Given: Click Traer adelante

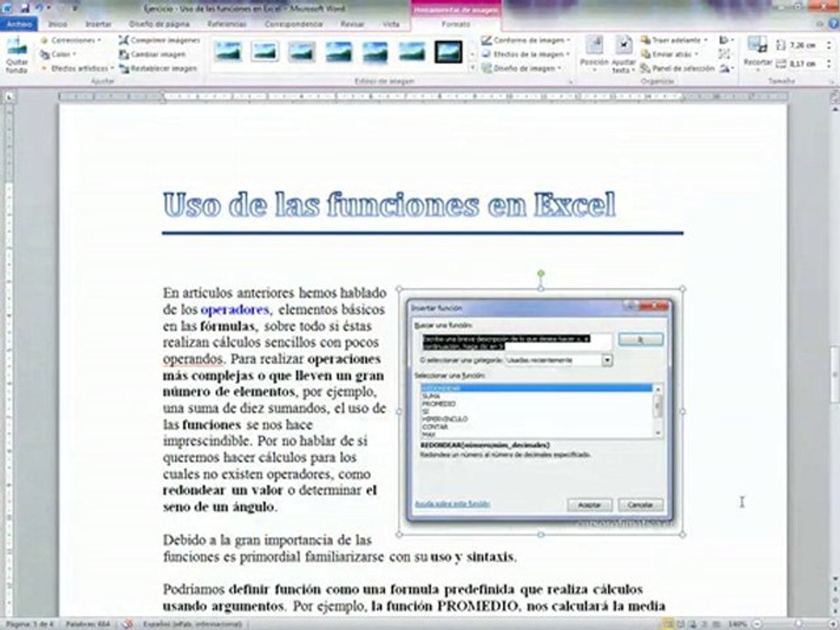Looking at the screenshot, I should 675,40.
